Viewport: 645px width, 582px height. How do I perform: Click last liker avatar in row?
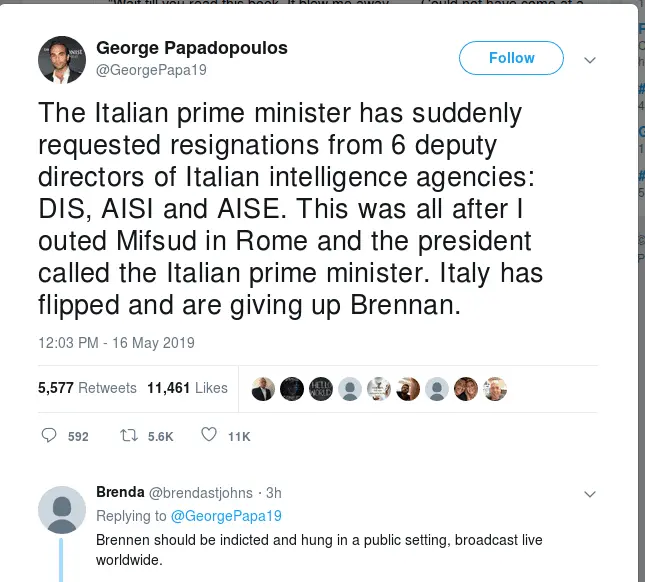click(x=495, y=389)
